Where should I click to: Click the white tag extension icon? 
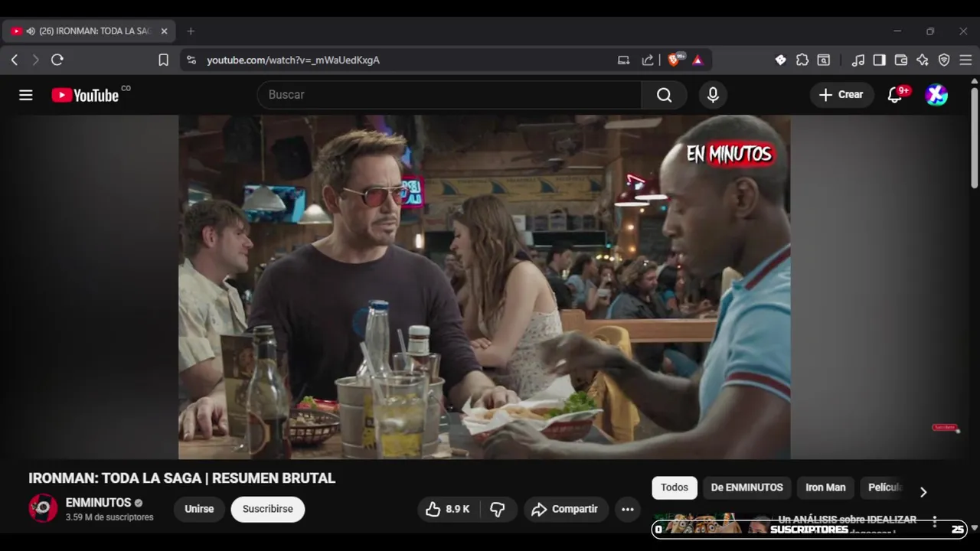pos(780,60)
